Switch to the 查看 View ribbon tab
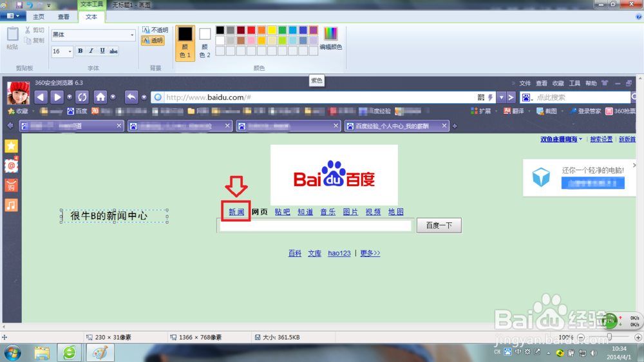The width and height of the screenshot is (644, 362). click(64, 17)
